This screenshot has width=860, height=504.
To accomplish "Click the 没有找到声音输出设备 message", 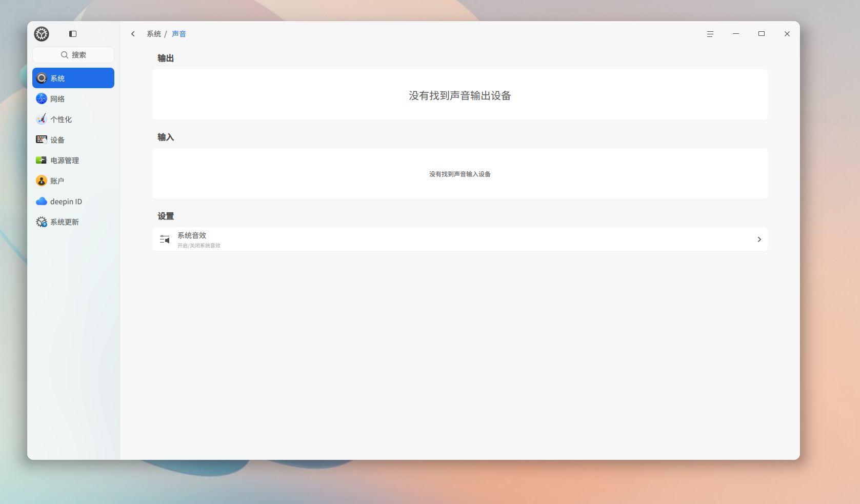I will pos(460,95).
